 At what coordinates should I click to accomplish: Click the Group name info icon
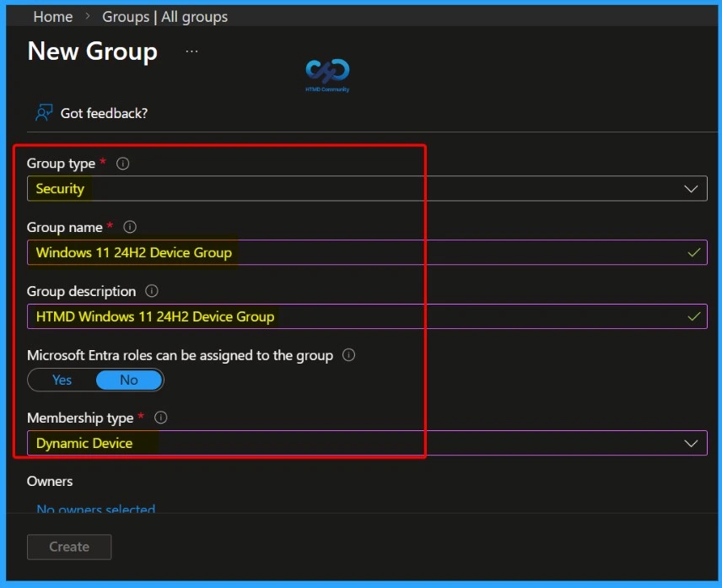(130, 227)
